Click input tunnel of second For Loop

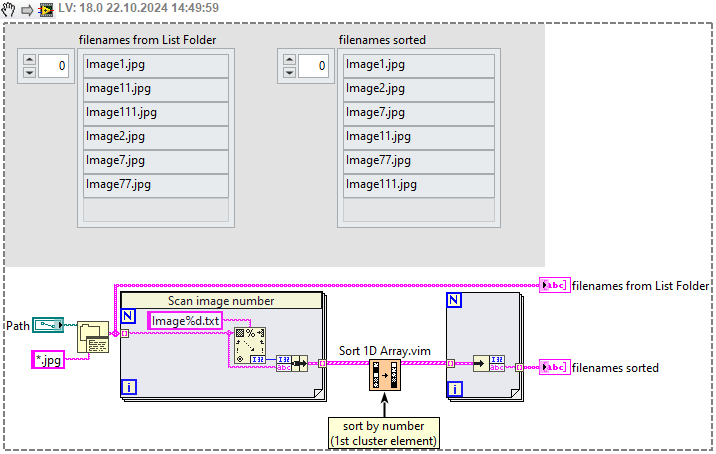pos(451,364)
